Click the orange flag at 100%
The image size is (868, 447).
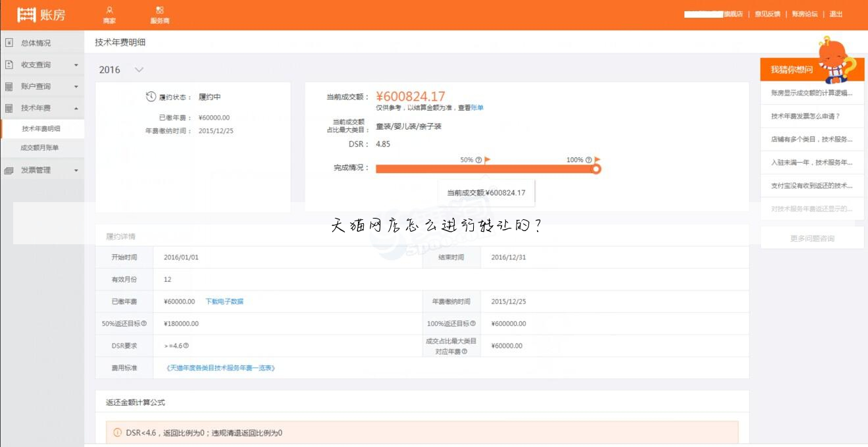point(597,160)
